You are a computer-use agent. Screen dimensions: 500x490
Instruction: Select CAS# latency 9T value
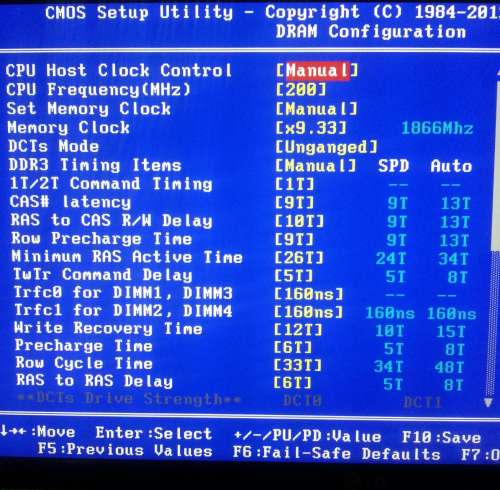click(x=294, y=203)
